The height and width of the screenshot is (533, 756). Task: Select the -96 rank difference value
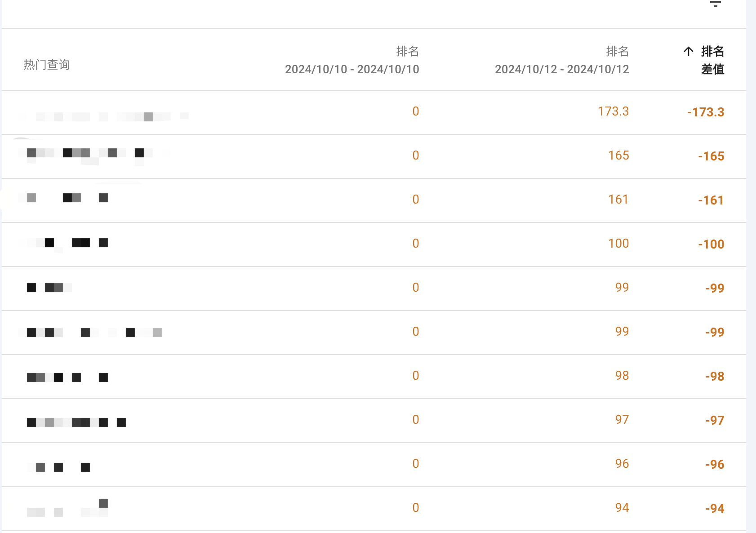click(715, 464)
